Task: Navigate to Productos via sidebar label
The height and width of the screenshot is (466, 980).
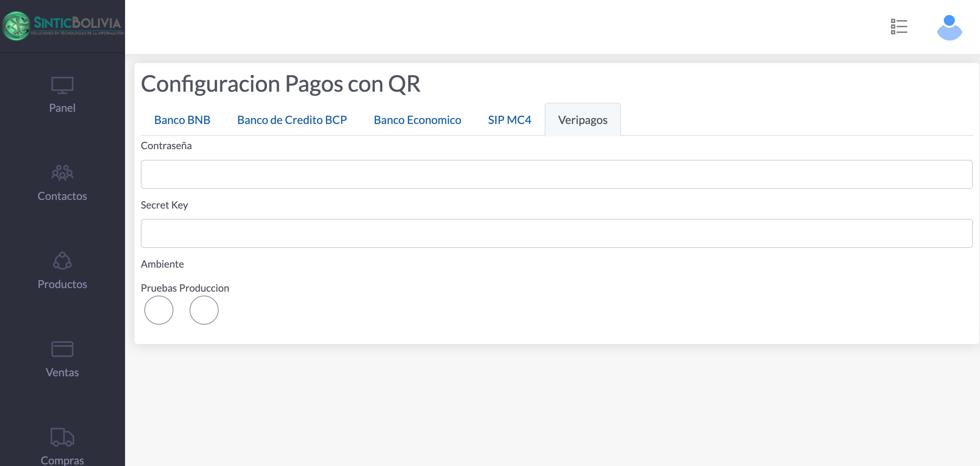Action: [62, 284]
